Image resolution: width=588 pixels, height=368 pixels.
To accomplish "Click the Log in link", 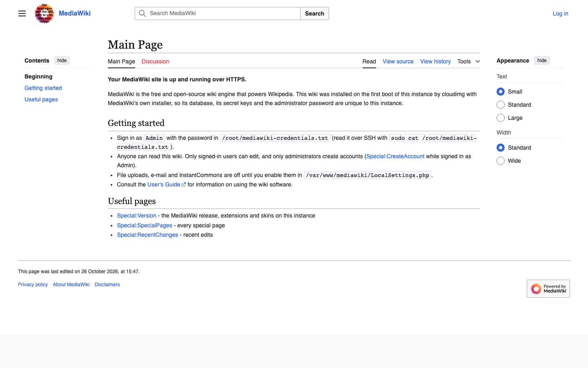I will 560,13.
